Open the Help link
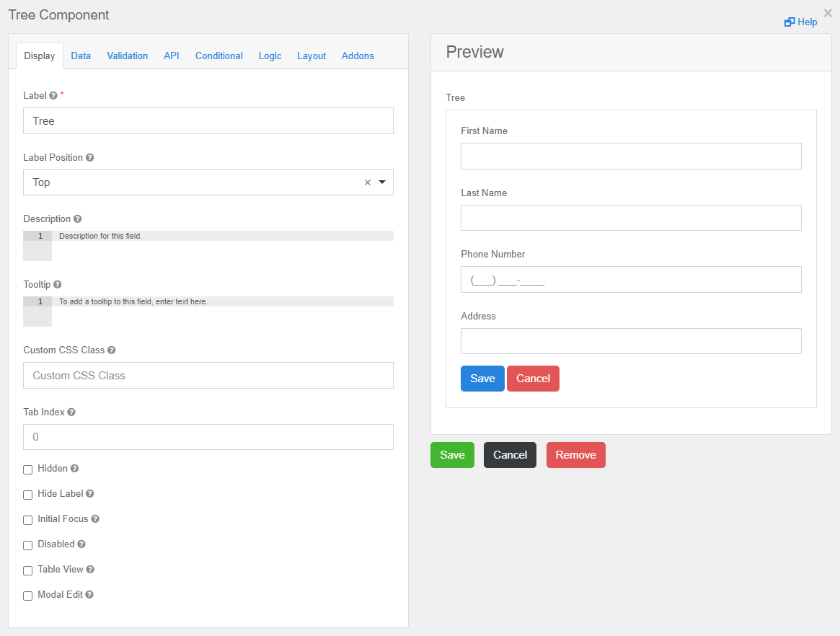Image resolution: width=840 pixels, height=636 pixels. click(x=801, y=22)
